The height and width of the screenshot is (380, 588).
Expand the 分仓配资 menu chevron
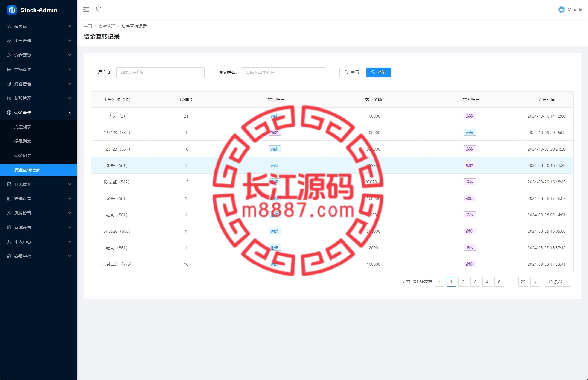(70, 55)
